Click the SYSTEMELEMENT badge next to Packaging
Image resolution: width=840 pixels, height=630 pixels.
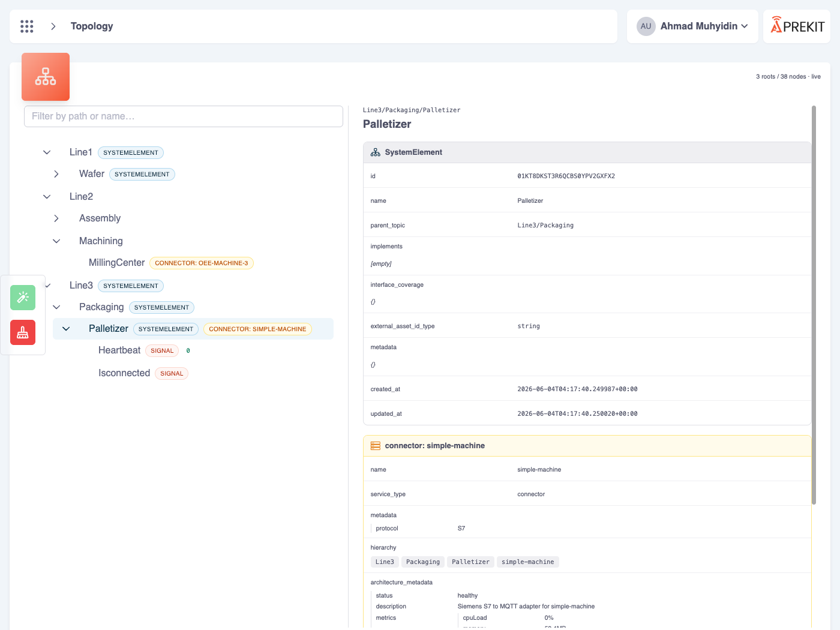click(161, 307)
